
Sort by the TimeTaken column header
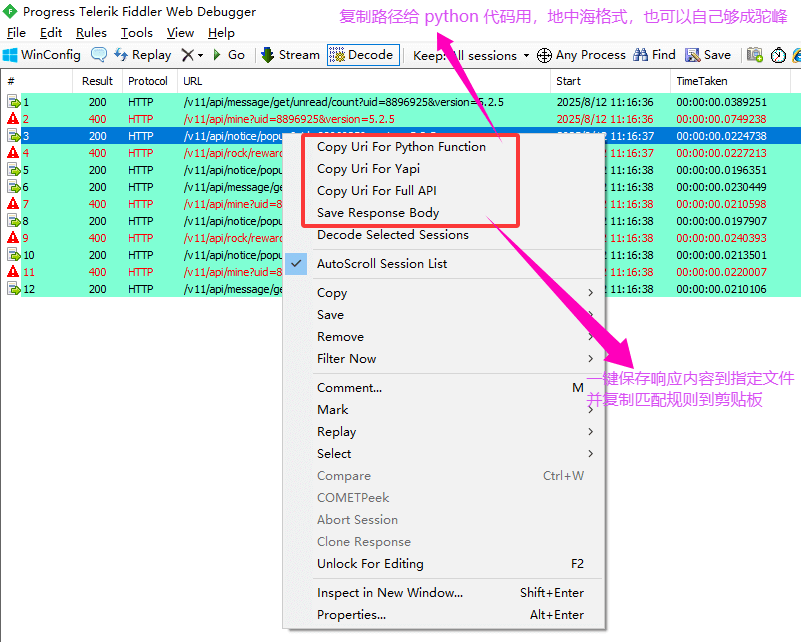point(731,81)
